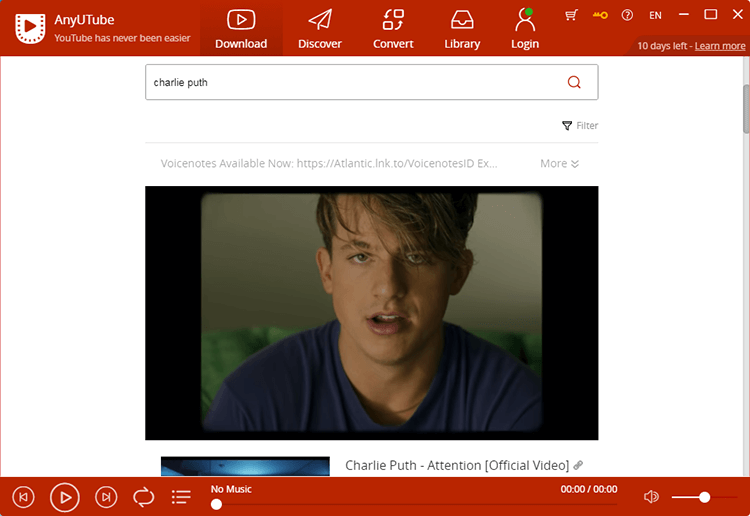The width and height of the screenshot is (750, 516).
Task: Open the Filter options
Action: 580,125
